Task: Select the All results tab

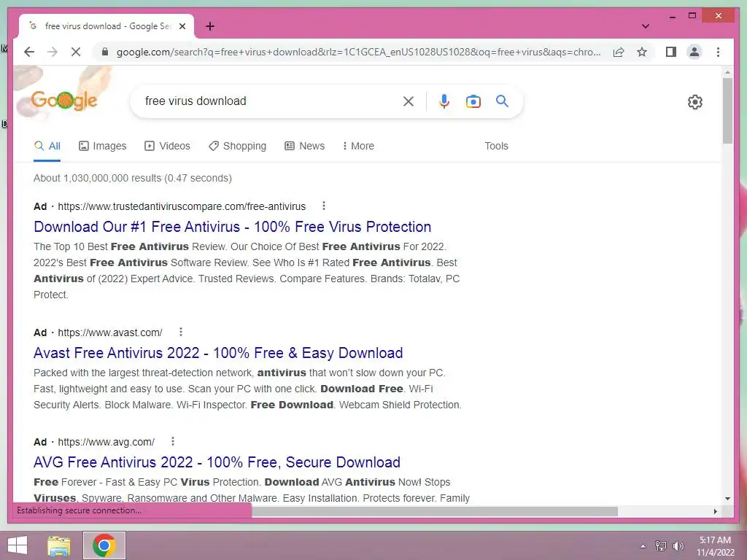Action: [x=47, y=146]
